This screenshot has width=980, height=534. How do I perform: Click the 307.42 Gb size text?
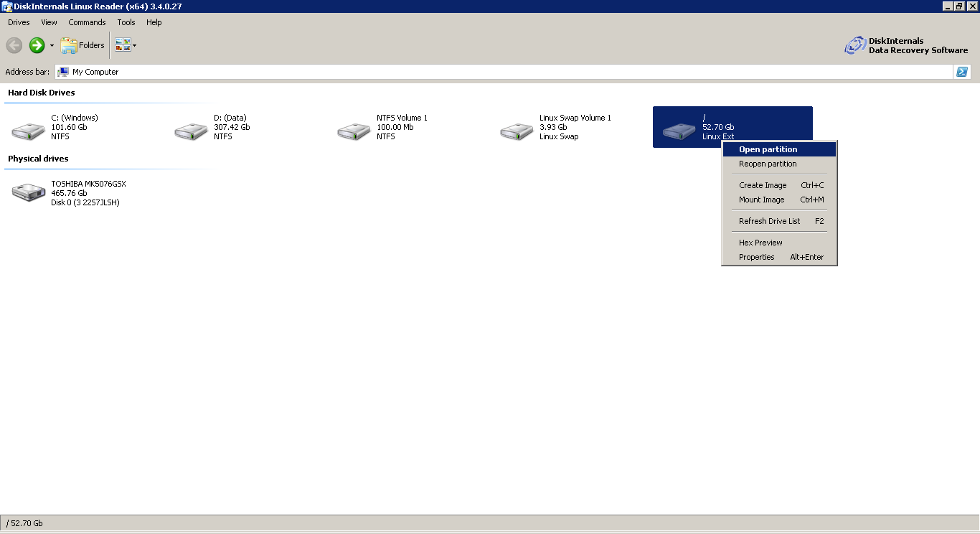[x=232, y=127]
